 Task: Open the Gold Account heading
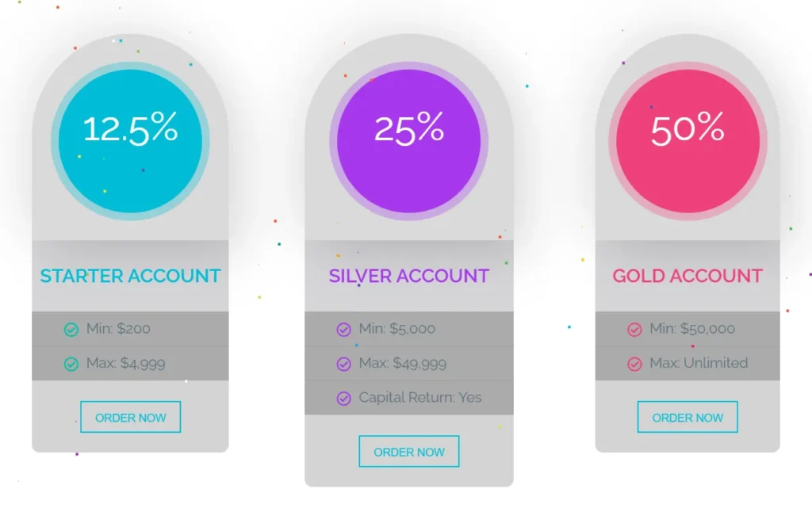click(688, 276)
